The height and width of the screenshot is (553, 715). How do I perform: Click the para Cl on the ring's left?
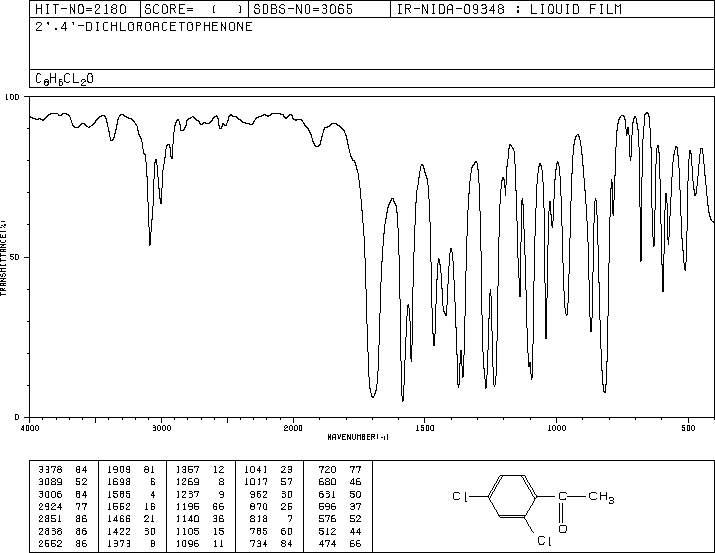coord(461,496)
